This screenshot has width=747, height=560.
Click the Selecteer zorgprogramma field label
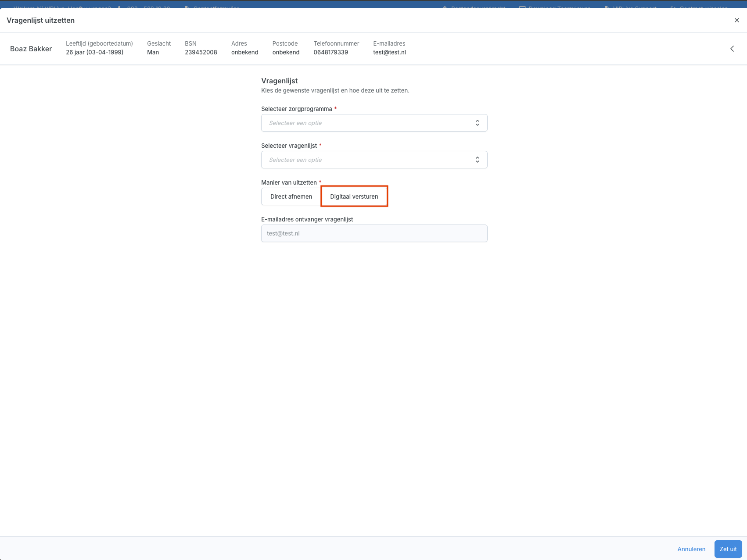click(297, 109)
